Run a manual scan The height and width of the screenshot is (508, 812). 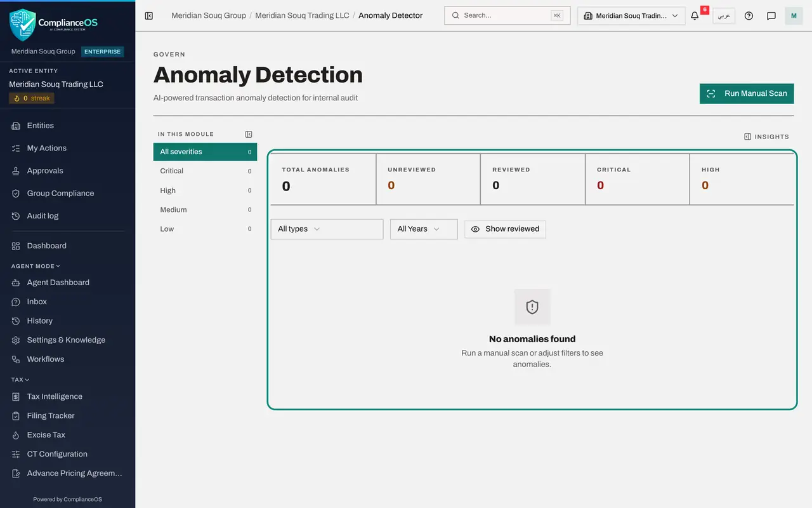pyautogui.click(x=747, y=93)
